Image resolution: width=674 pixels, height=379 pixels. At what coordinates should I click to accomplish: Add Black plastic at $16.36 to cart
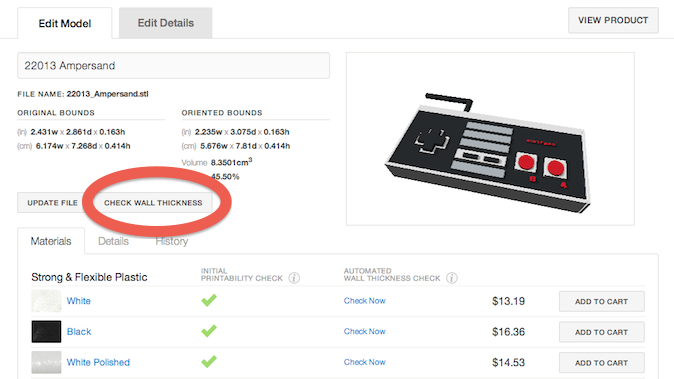pyautogui.click(x=601, y=332)
